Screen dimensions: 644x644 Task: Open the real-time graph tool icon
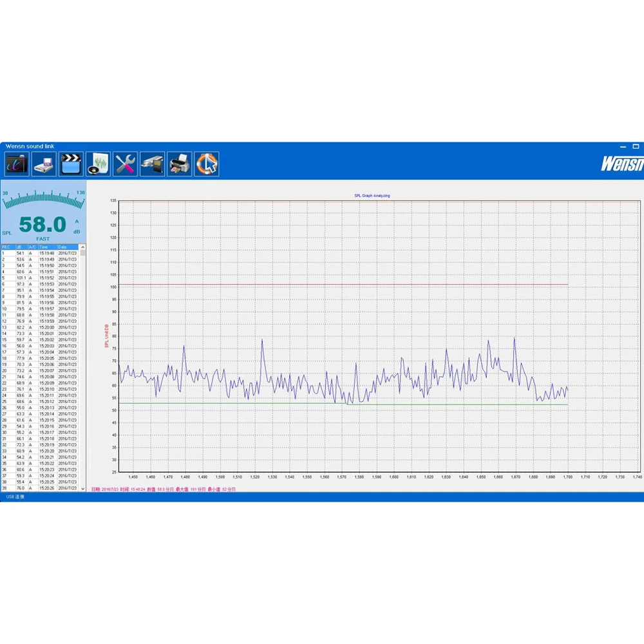[17, 164]
